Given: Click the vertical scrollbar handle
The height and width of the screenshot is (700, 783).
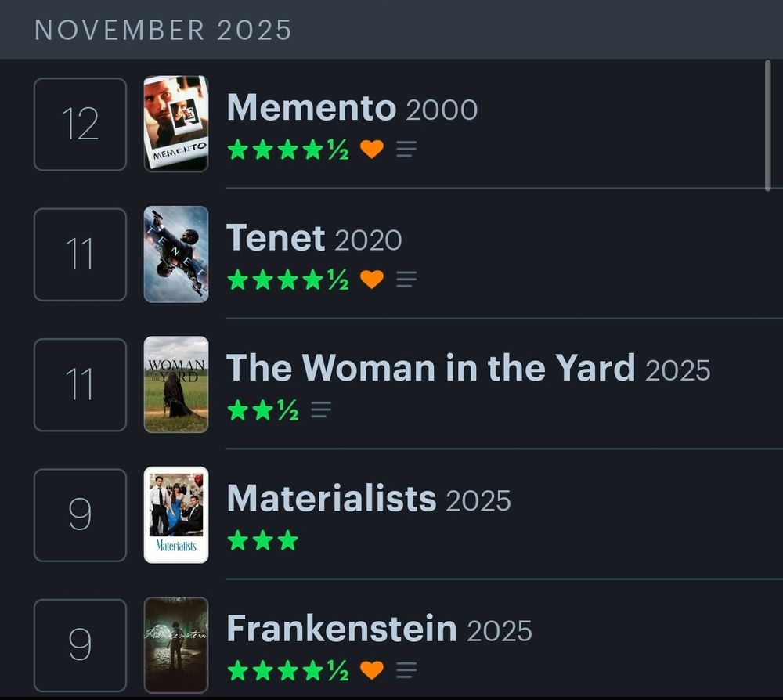Looking at the screenshot, I should pyautogui.click(x=767, y=125).
